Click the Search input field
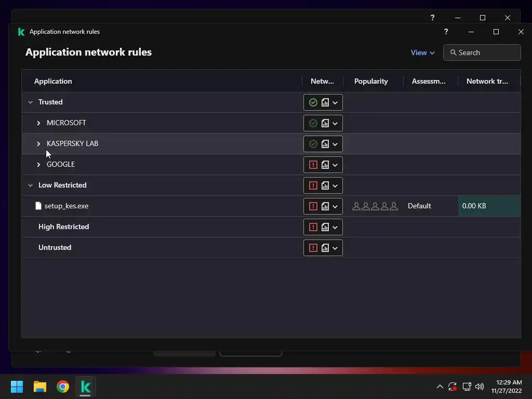This screenshot has height=399, width=532. [482, 52]
